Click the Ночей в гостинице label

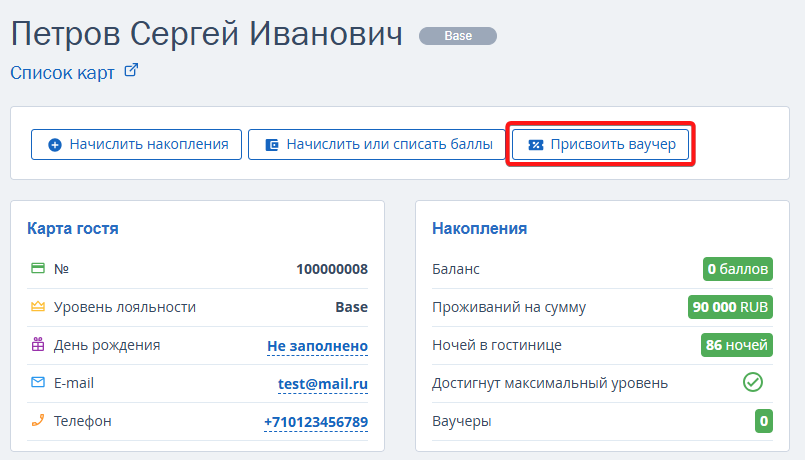497,345
